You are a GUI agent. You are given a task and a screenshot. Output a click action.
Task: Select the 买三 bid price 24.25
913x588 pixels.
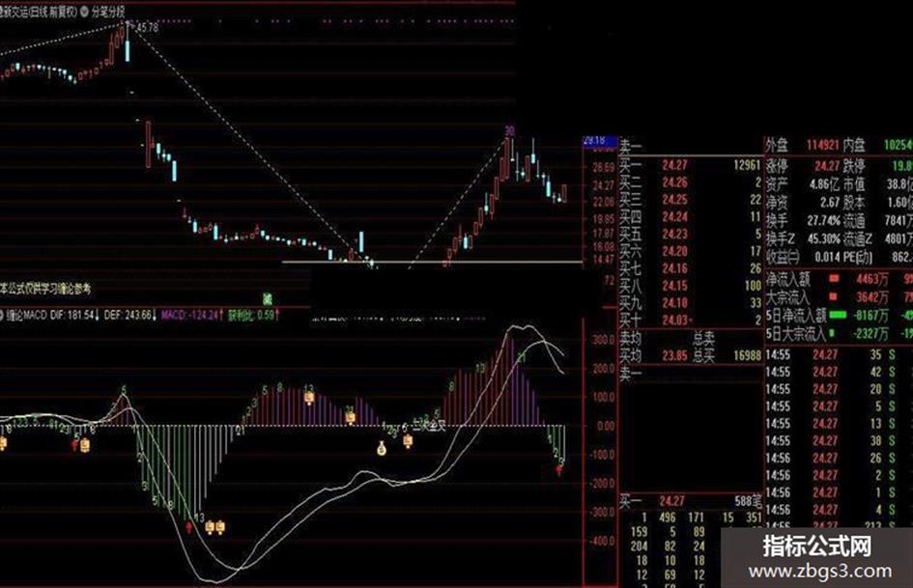coord(674,200)
